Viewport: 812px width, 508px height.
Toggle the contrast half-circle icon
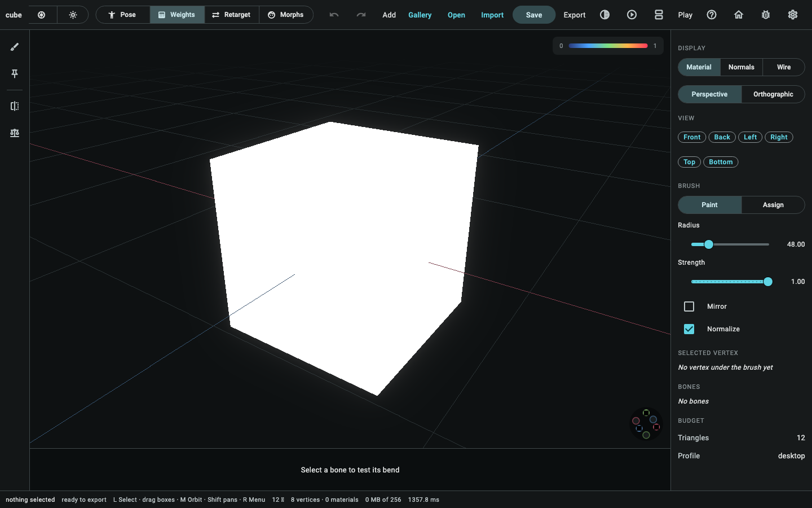(604, 15)
